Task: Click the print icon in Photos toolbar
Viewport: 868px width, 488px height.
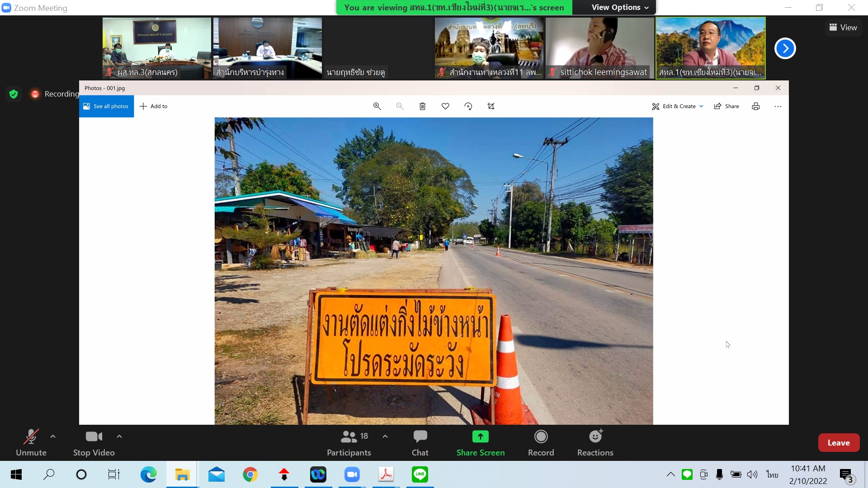Action: (x=755, y=106)
